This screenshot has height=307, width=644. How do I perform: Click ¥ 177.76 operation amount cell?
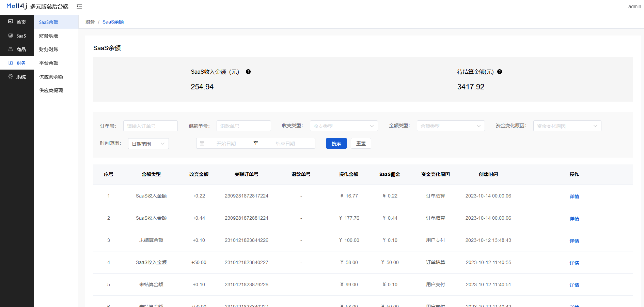[349, 218]
